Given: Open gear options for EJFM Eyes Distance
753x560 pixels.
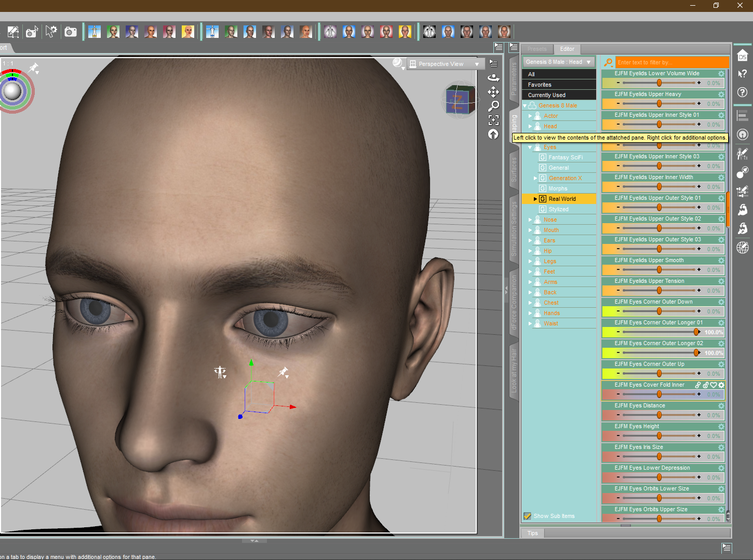Looking at the screenshot, I should pyautogui.click(x=721, y=406).
